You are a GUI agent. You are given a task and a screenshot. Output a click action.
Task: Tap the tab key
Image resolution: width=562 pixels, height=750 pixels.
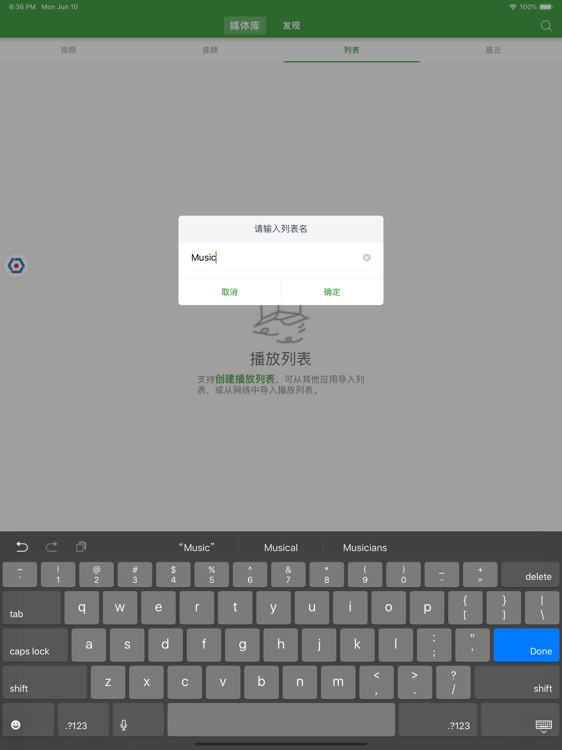coord(32,607)
